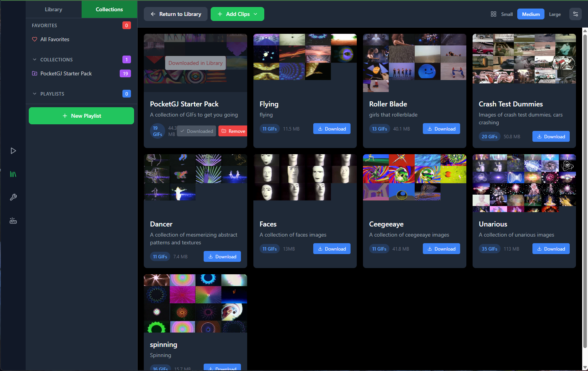Image resolution: width=588 pixels, height=371 pixels.
Task: Click the New Playlist button
Action: 81,116
